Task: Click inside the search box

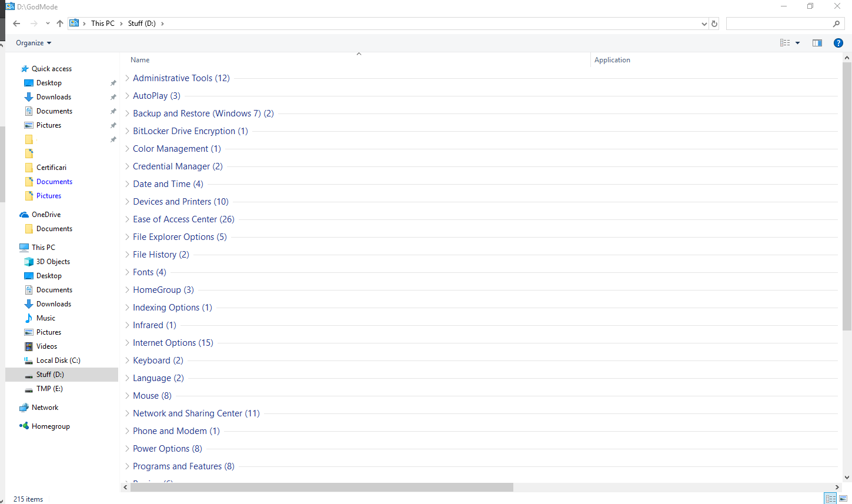Action: (x=779, y=24)
